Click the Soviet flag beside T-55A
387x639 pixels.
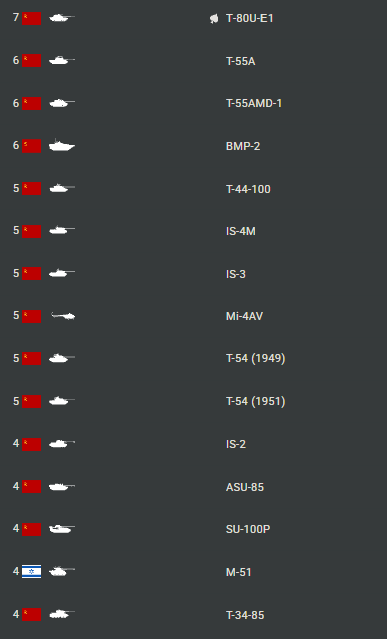31,60
